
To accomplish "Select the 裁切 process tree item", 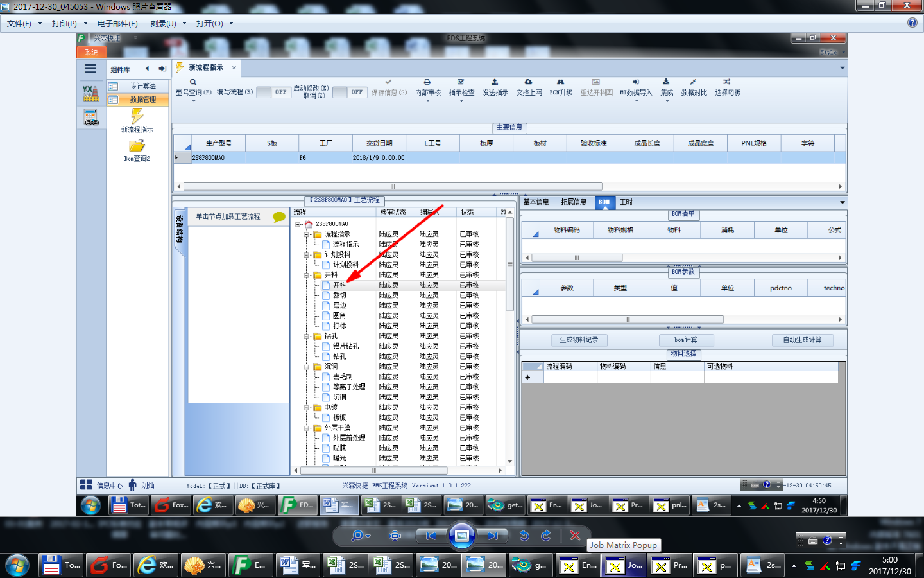I will click(339, 295).
